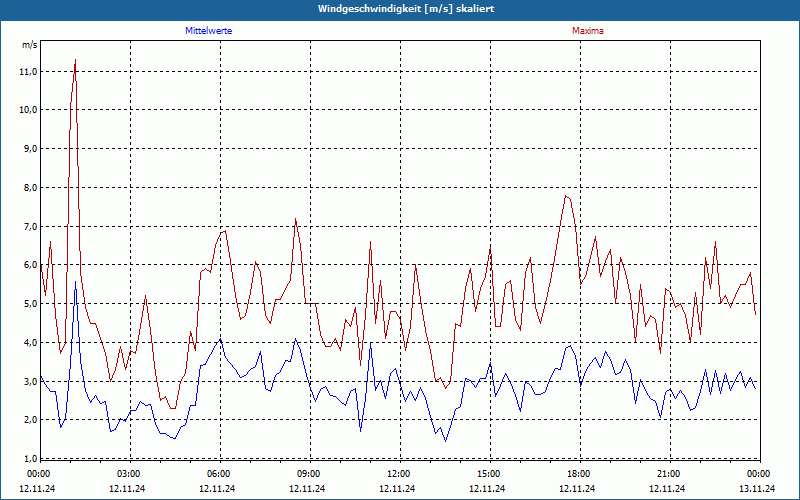Click the '09:00' time label on the x-axis
This screenshot has height=500, width=800.
[x=309, y=474]
